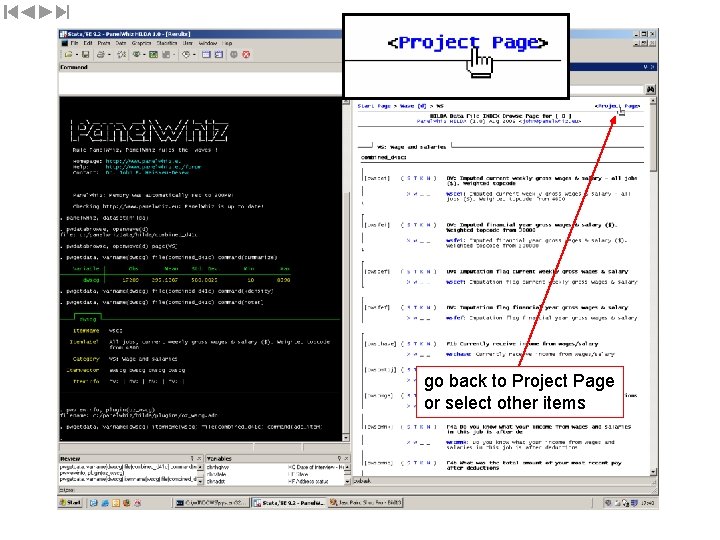This screenshot has width=720, height=540.
Task: Click the Windows Start button
Action: (x=70, y=503)
